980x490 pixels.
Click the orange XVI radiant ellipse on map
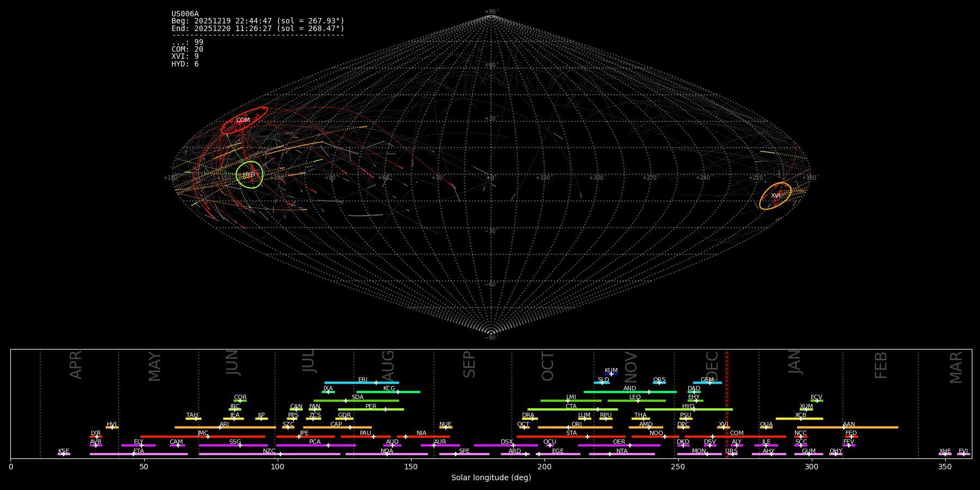tap(775, 196)
